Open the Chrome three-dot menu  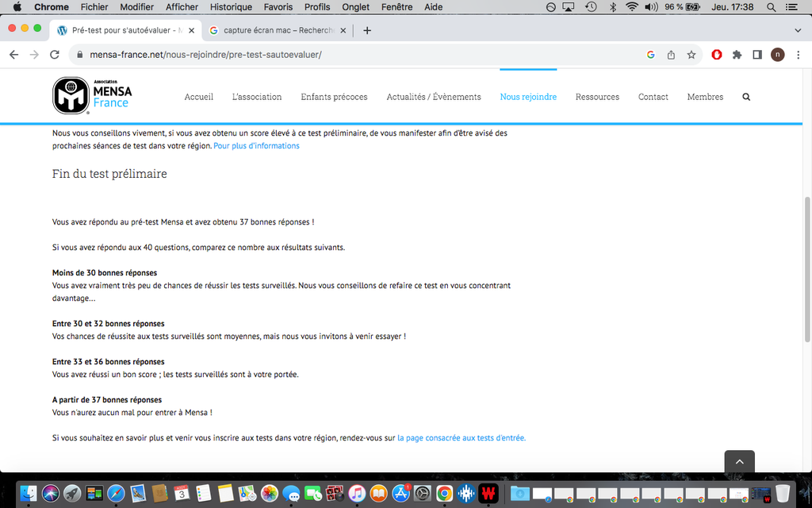(798, 55)
